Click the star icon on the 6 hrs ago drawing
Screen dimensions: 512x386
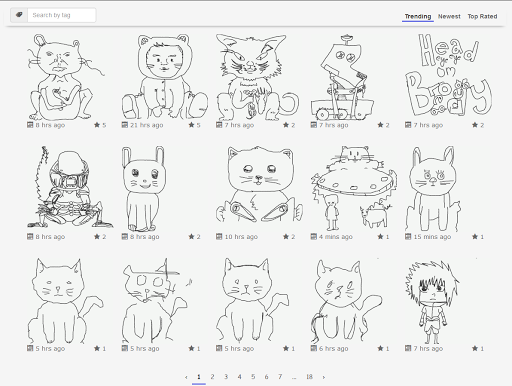380,348
